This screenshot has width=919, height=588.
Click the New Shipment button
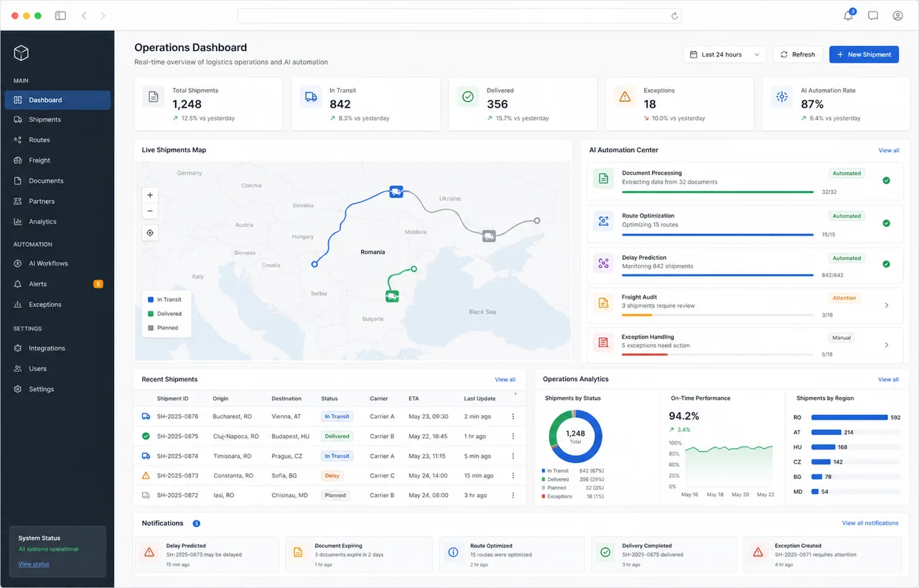[864, 55]
